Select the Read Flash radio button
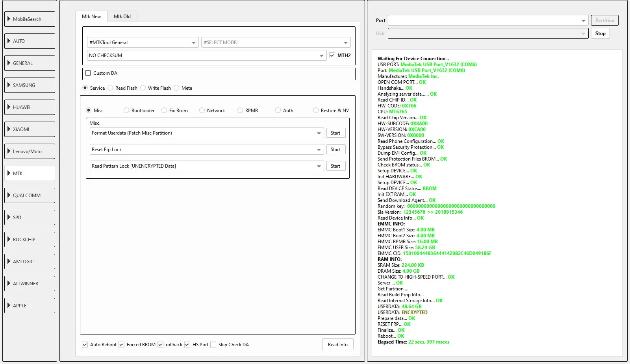 click(111, 88)
